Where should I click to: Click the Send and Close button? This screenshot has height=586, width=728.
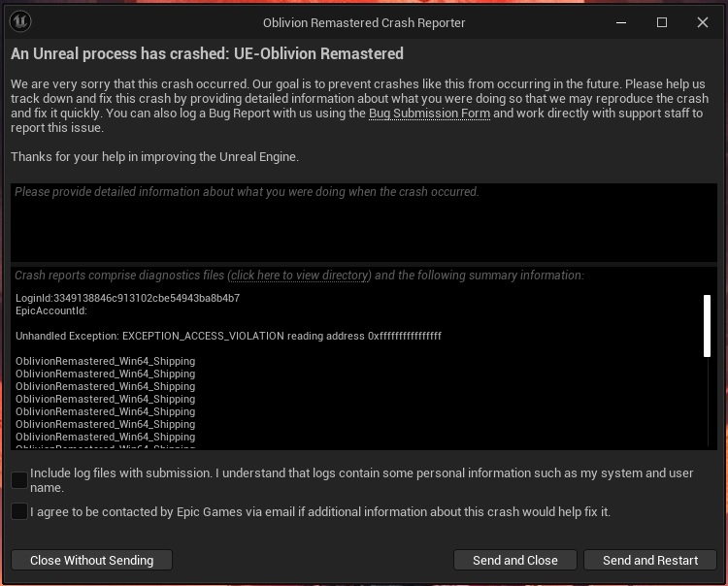tap(515, 560)
